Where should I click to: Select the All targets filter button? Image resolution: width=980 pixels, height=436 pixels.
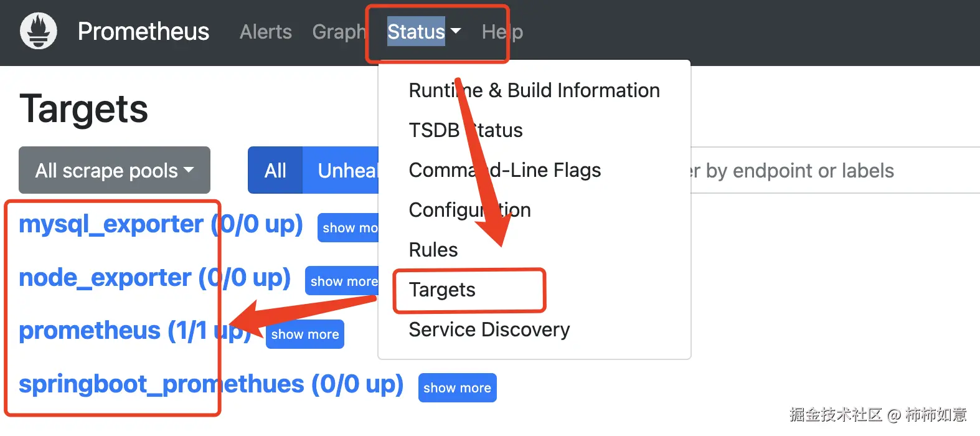point(275,170)
